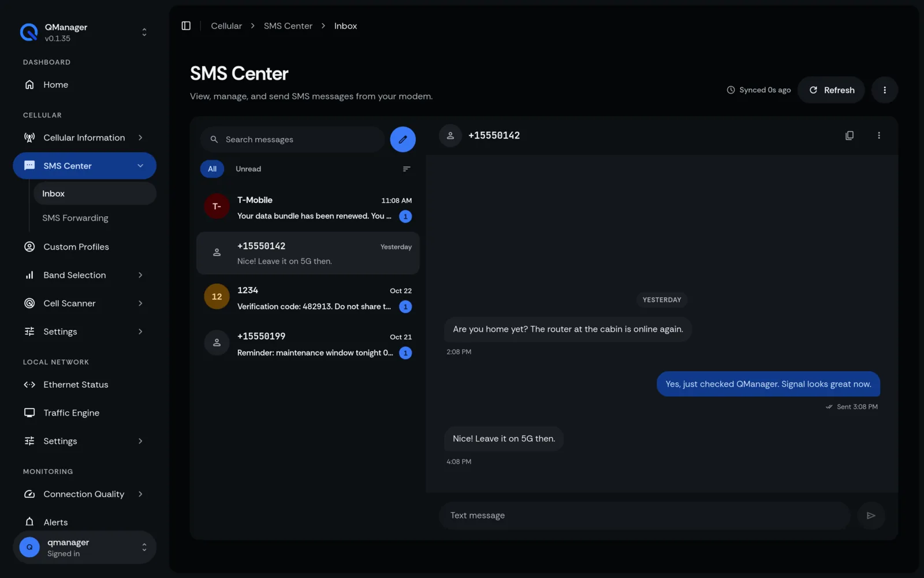The height and width of the screenshot is (578, 924).
Task: Collapse the SMS Center menu chevron
Action: click(140, 166)
